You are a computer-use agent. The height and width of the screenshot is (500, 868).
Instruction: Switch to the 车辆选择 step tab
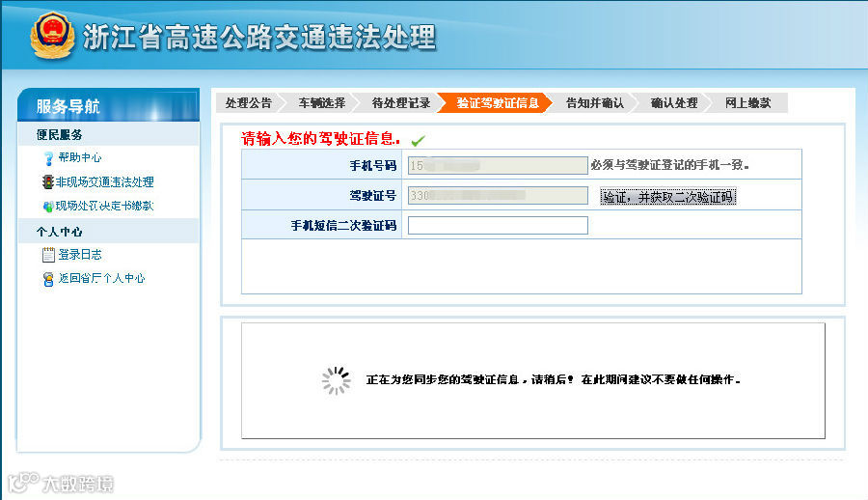click(x=321, y=103)
